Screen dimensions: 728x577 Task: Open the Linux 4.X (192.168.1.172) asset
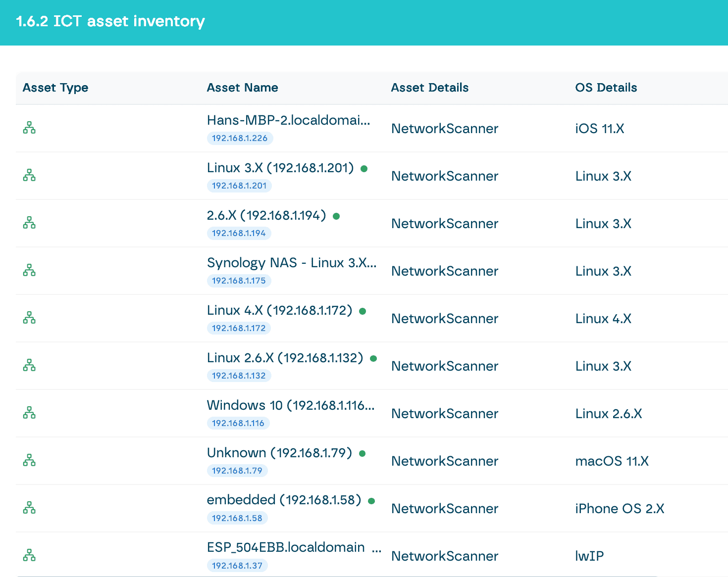click(x=280, y=310)
